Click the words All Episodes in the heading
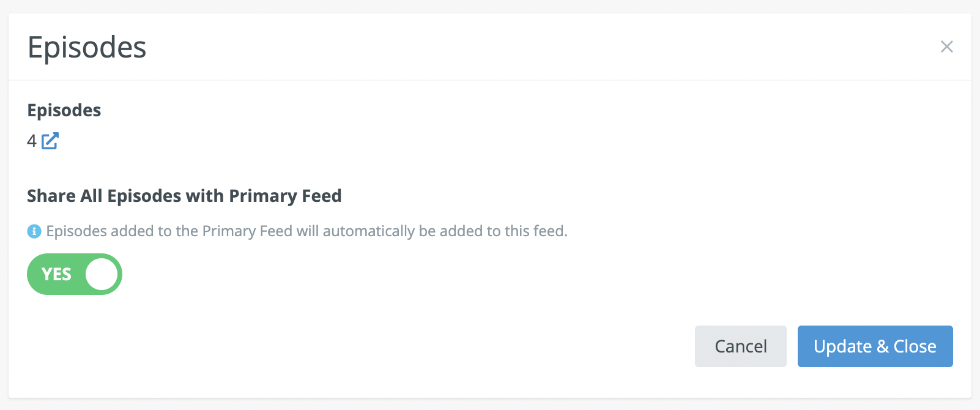 (x=131, y=196)
